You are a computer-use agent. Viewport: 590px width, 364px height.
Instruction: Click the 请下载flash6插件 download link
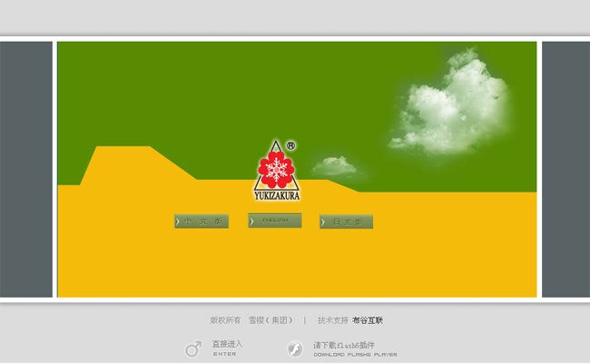pyautogui.click(x=343, y=345)
